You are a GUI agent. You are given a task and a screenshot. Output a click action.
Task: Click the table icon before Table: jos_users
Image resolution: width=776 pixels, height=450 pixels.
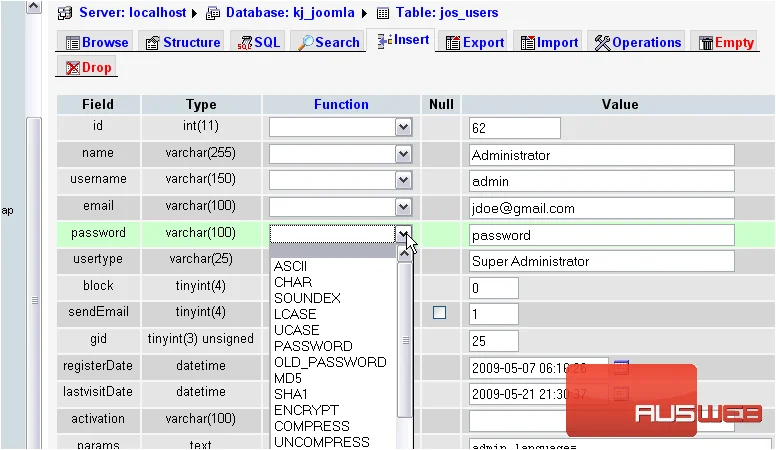click(x=383, y=13)
